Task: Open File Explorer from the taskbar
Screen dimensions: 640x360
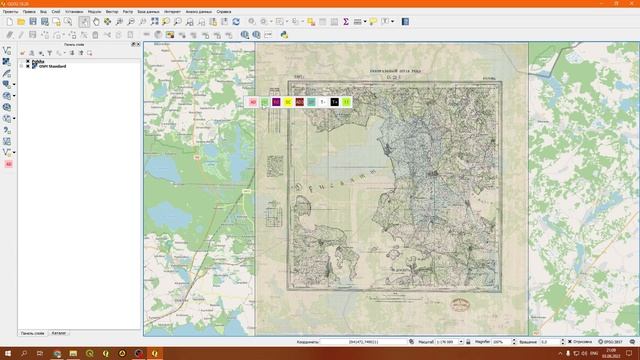Action: point(73,353)
